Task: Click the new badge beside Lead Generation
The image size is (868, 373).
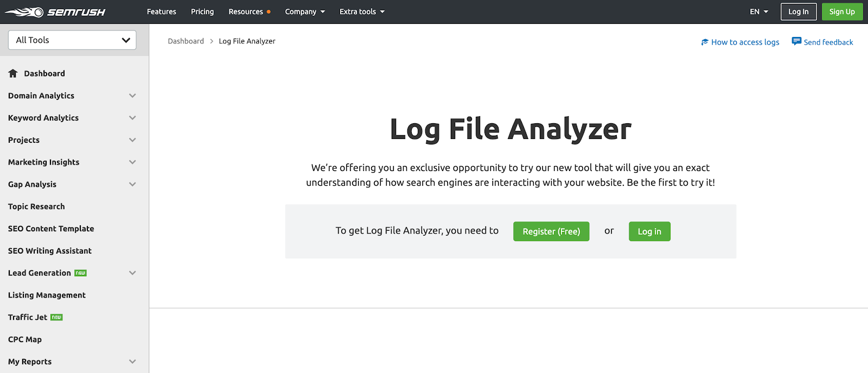Action: [81, 273]
